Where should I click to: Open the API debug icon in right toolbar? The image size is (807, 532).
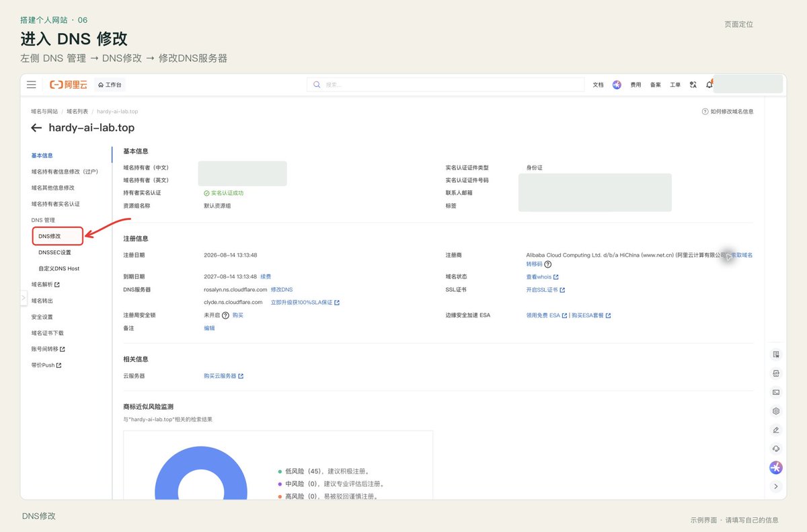(776, 373)
